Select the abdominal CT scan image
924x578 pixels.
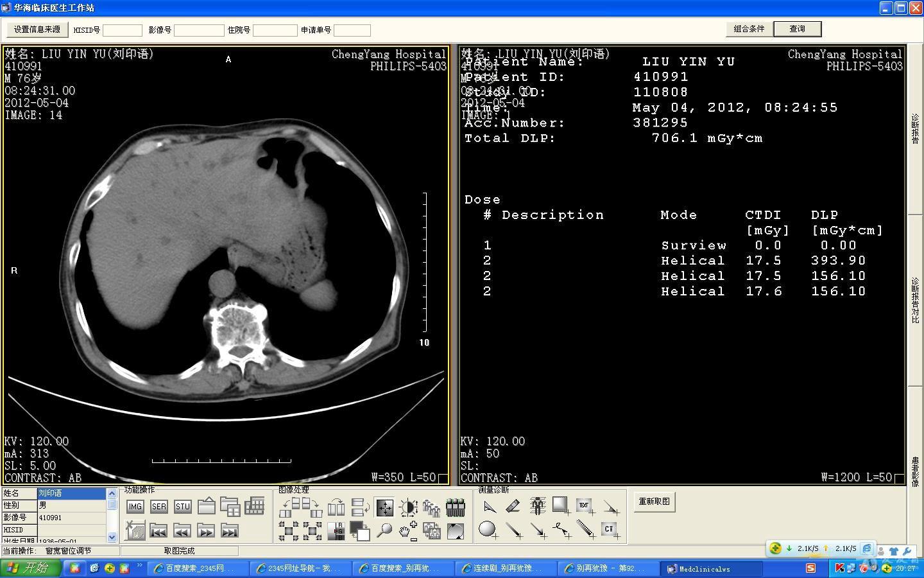click(226, 265)
